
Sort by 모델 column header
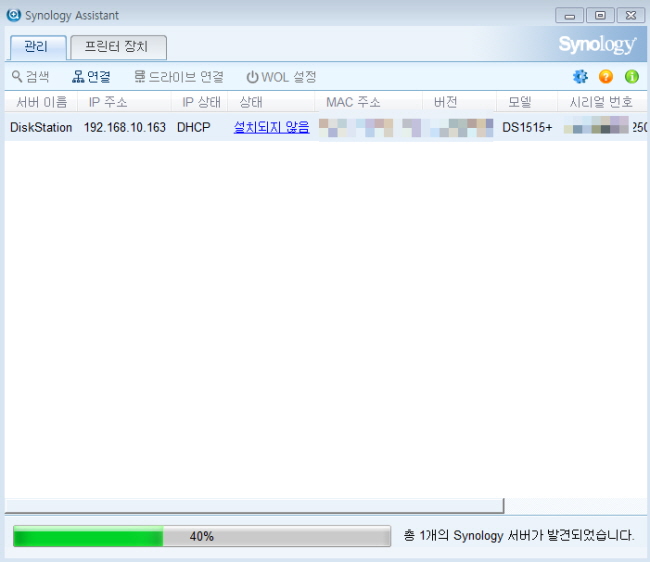point(526,102)
